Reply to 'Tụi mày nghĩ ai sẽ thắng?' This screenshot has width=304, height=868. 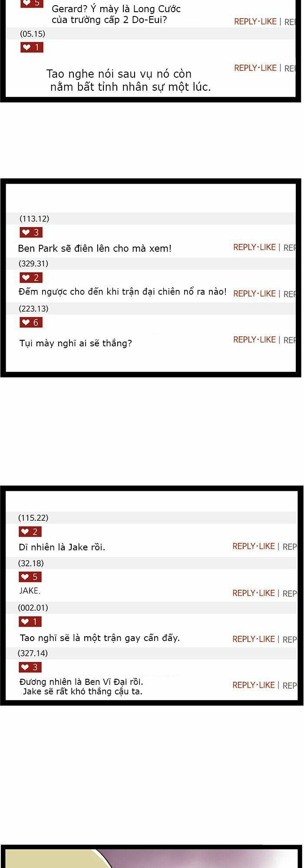tap(245, 340)
